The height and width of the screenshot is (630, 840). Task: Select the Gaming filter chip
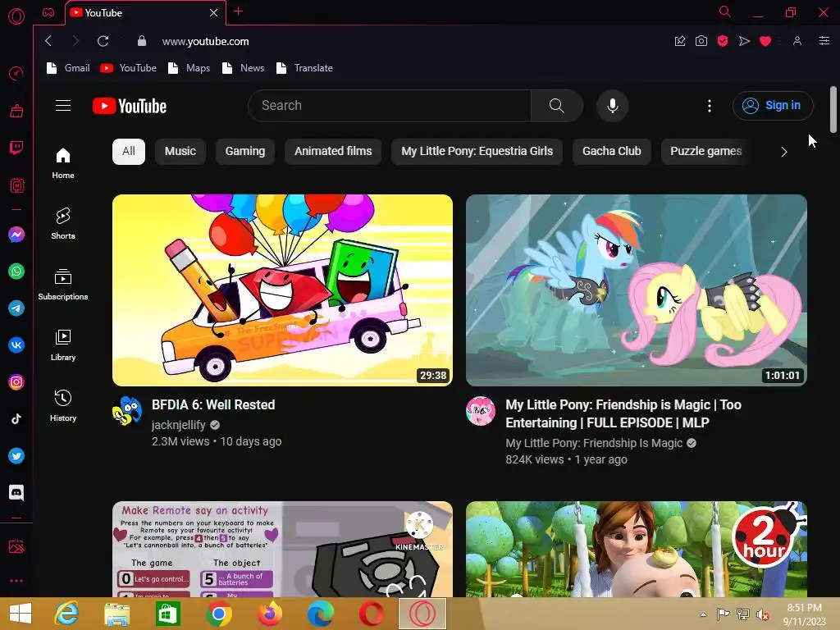point(244,152)
